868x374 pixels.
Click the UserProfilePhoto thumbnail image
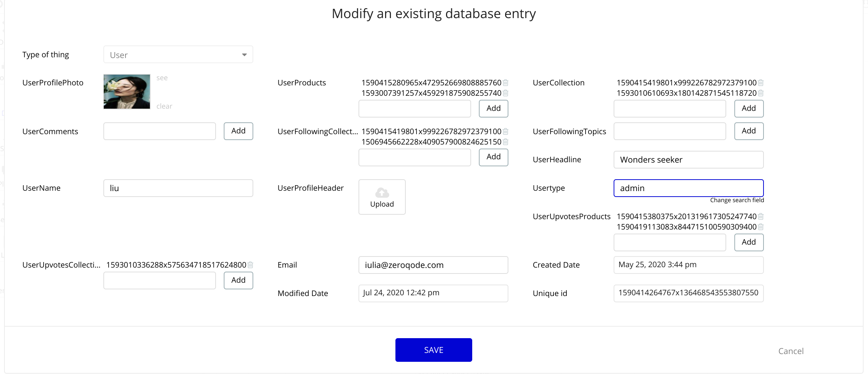[127, 92]
